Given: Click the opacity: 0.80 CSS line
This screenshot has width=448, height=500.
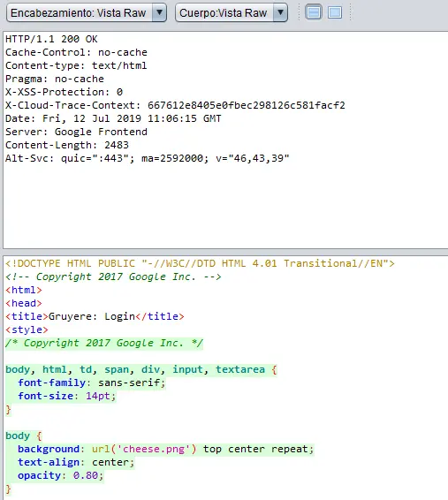Looking at the screenshot, I should (x=61, y=475).
